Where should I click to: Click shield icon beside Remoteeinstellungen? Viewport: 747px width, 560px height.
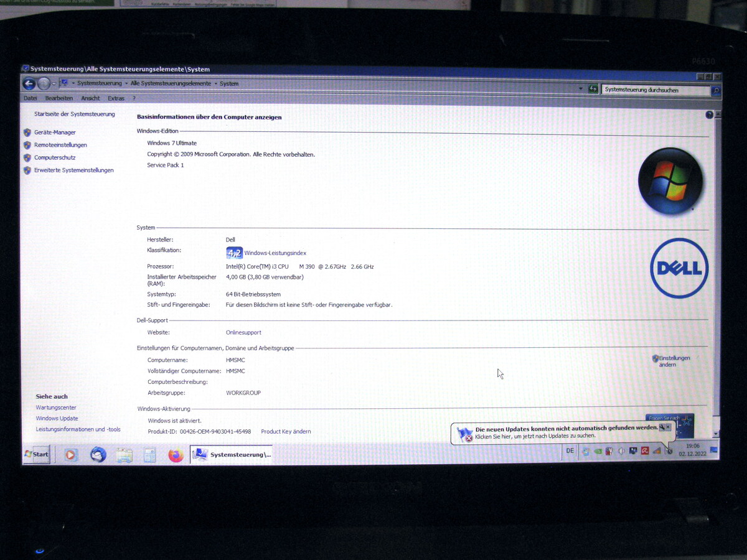(x=27, y=145)
